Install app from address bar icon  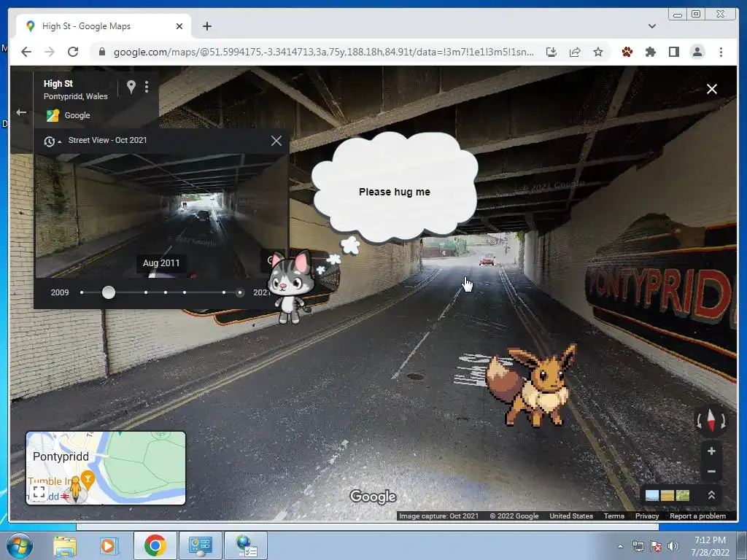pos(551,52)
